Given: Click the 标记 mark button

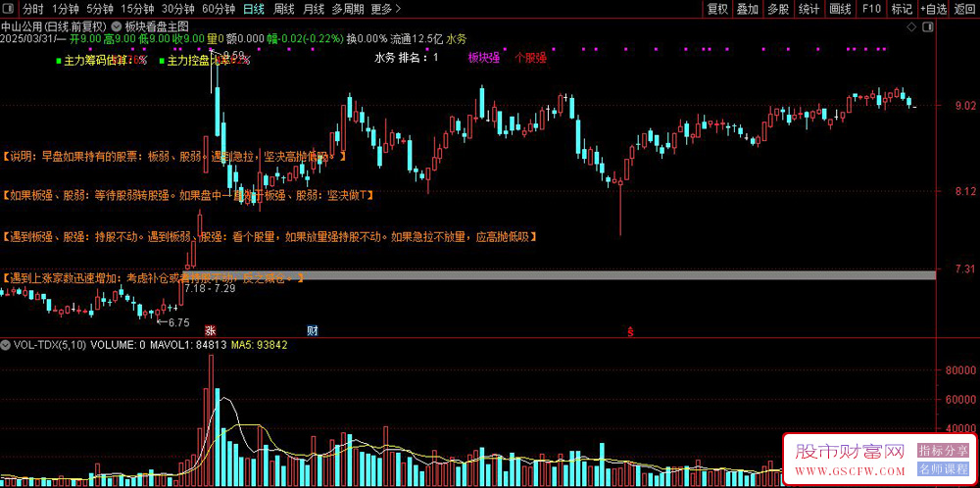Looking at the screenshot, I should [902, 9].
